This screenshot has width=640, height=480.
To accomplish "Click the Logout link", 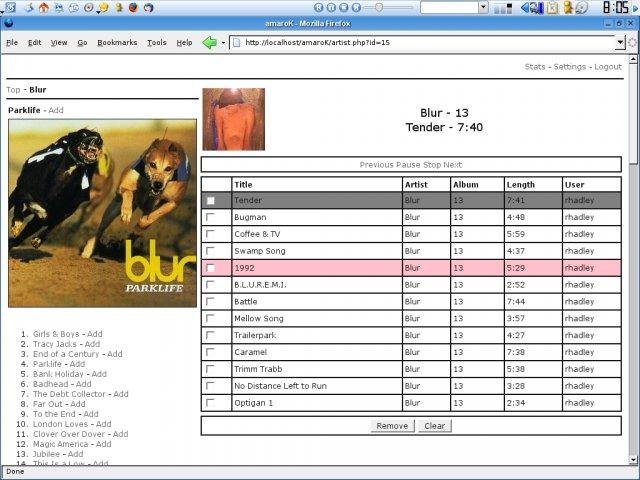I will tap(608, 67).
